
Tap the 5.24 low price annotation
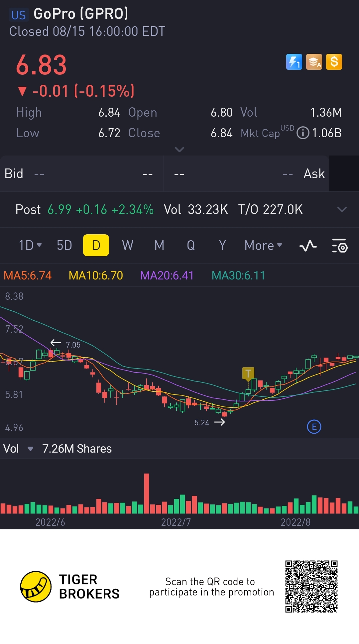[x=202, y=423]
